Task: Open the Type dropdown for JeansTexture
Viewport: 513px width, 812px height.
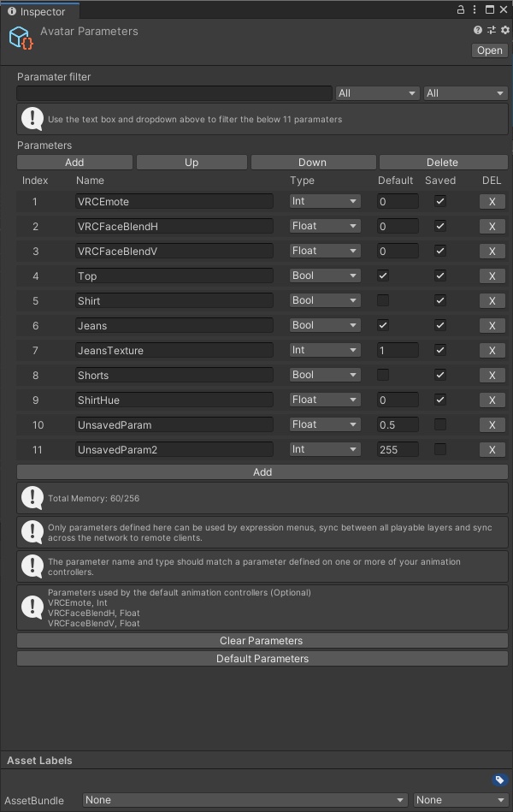Action: 325,350
